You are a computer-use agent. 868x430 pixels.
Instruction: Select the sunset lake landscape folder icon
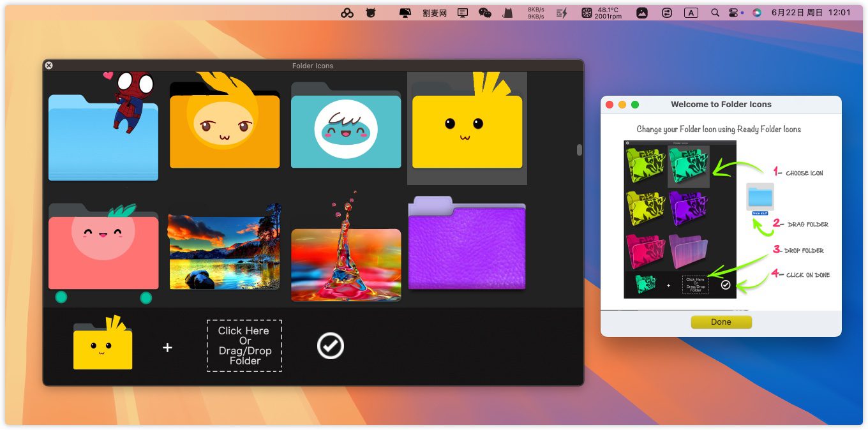coord(225,246)
